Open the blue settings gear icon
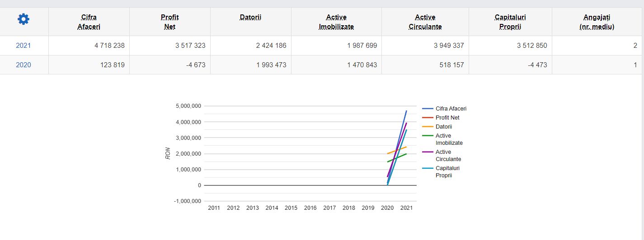The height and width of the screenshot is (240, 644). pyautogui.click(x=23, y=19)
